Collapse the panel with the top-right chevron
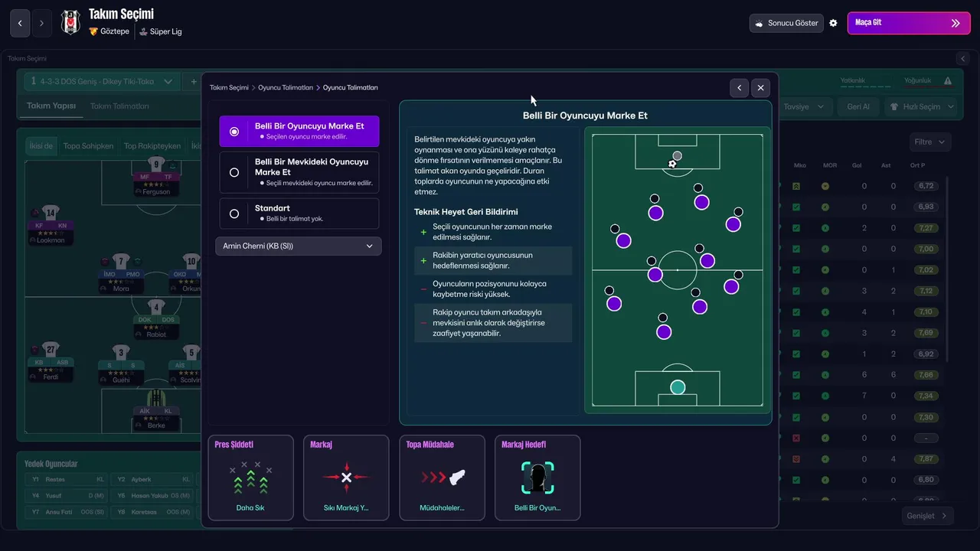Viewport: 980px width, 551px height. click(x=963, y=58)
